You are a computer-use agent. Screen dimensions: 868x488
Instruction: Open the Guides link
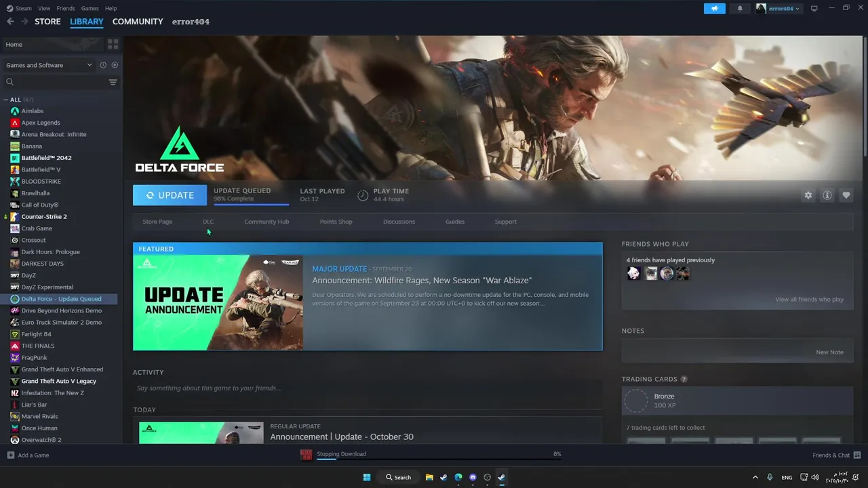(x=455, y=222)
